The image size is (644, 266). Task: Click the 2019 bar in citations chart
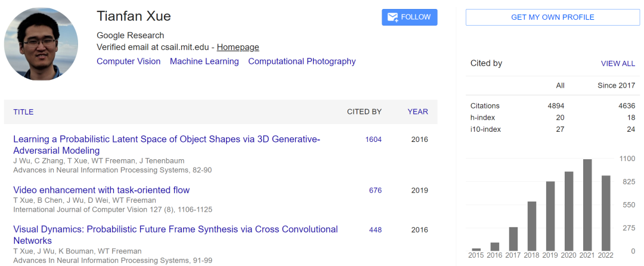pyautogui.click(x=550, y=216)
